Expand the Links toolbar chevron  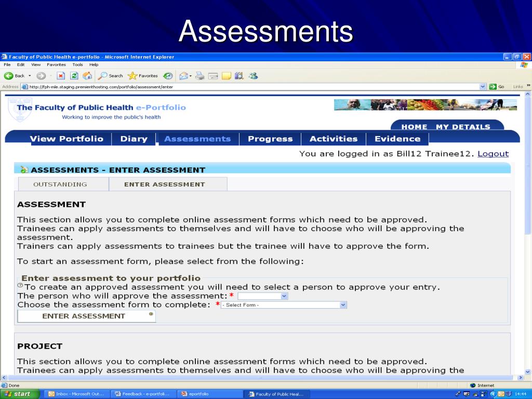click(528, 86)
